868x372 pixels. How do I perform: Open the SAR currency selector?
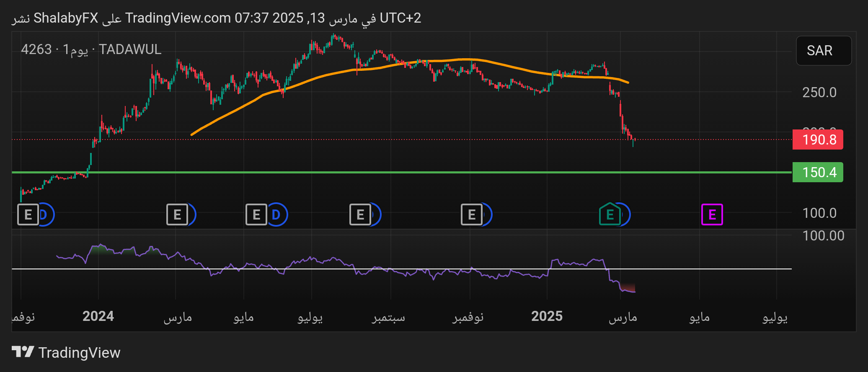point(823,51)
